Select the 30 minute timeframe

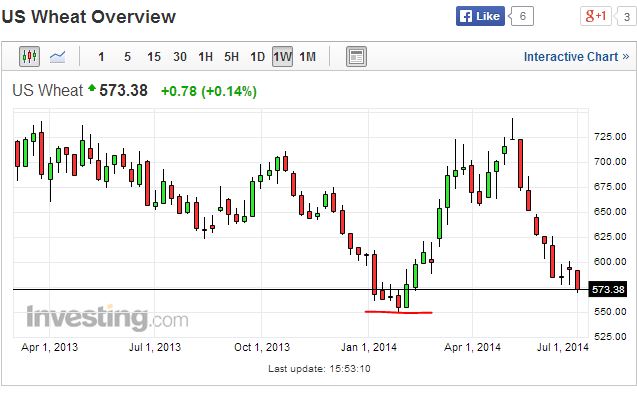180,57
